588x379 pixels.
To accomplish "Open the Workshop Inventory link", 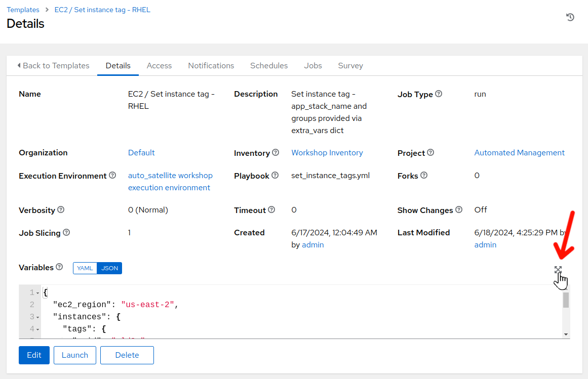I will click(327, 152).
